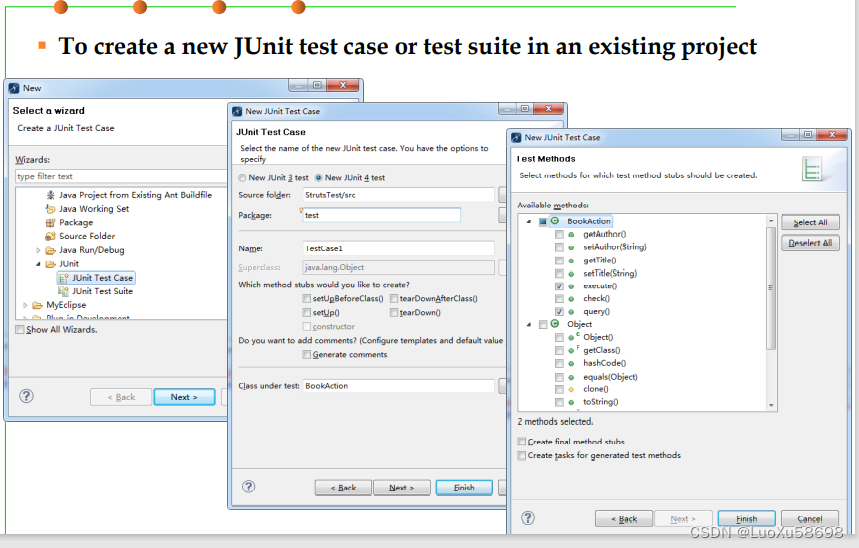Click the Test Methods banner icon
Screen dimensions: 859x548
coord(812,169)
